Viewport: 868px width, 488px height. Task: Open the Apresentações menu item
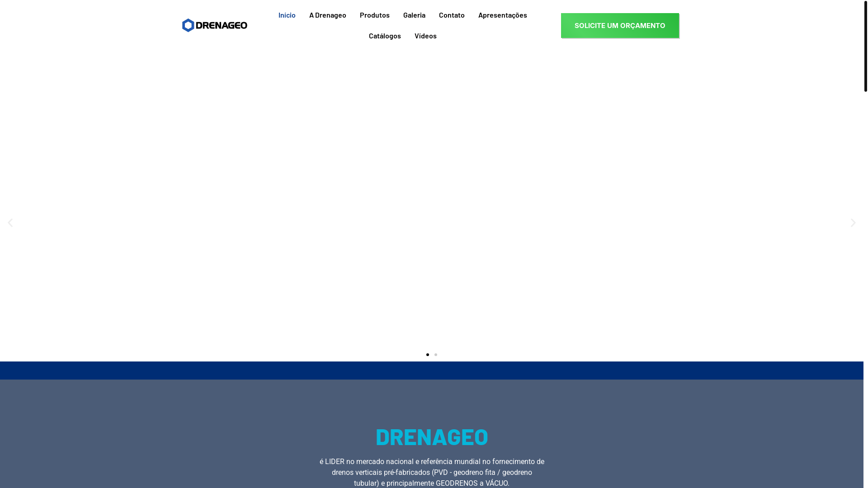503,15
